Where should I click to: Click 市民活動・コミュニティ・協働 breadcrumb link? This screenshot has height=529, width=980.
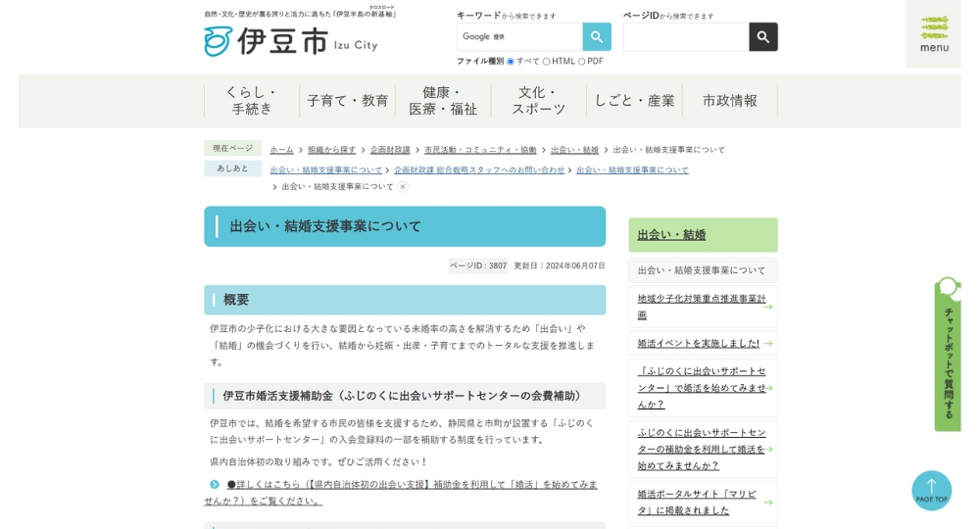pos(480,150)
